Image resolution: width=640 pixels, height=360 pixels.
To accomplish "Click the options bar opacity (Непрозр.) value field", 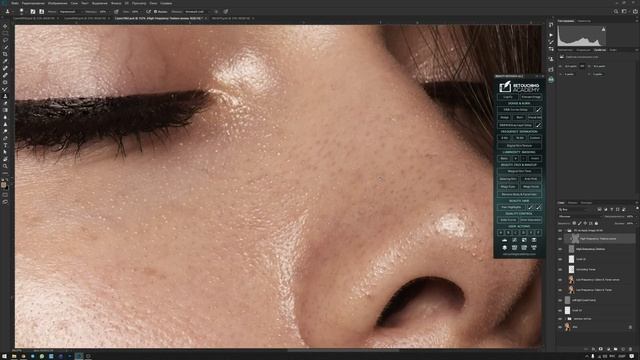I will [x=103, y=11].
